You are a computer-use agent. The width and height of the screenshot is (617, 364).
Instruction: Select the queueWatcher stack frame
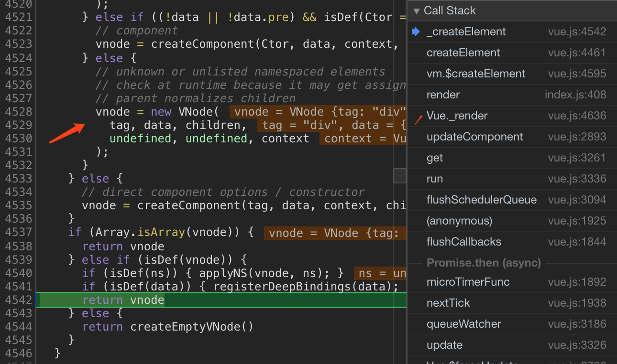512,324
